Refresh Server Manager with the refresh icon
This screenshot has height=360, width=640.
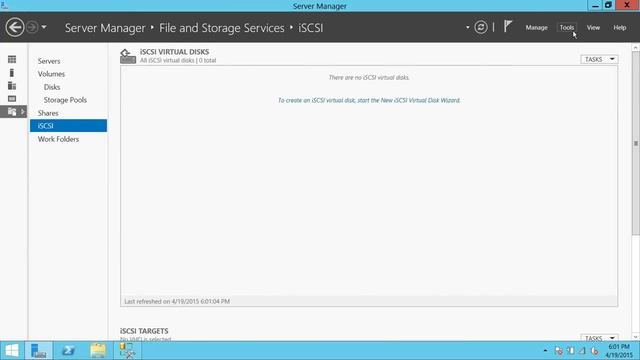coord(481,27)
